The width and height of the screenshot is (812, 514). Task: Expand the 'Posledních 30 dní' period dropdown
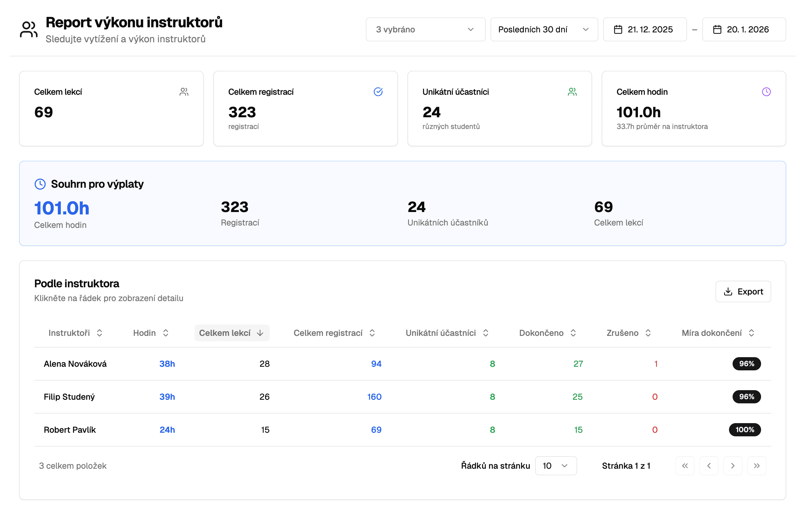(x=544, y=29)
